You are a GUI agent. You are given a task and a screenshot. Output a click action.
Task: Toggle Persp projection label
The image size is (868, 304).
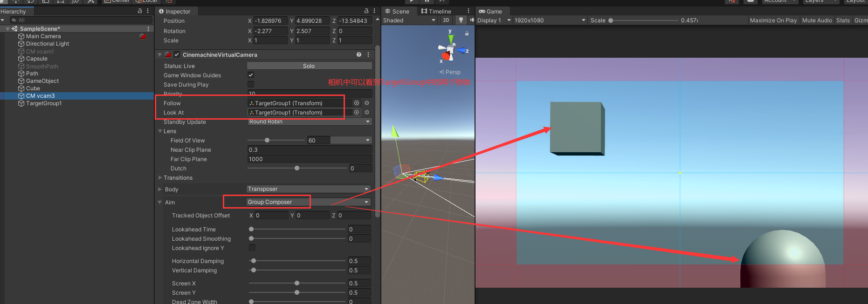pyautogui.click(x=450, y=72)
